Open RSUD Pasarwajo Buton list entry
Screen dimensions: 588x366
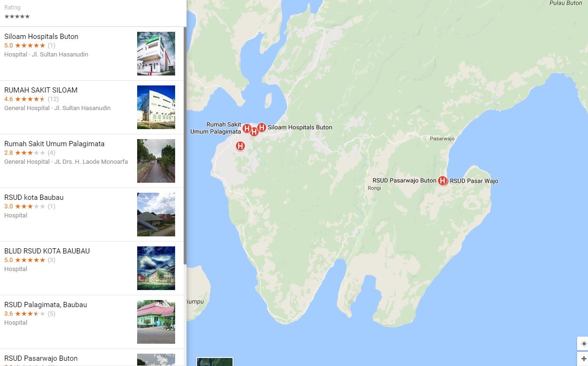point(92,357)
